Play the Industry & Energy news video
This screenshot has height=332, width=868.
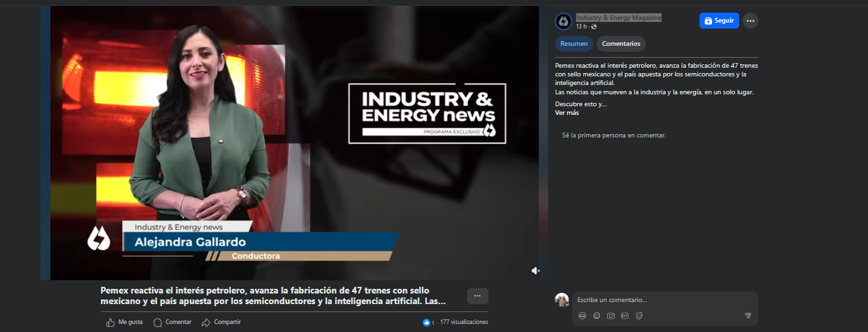(294, 143)
